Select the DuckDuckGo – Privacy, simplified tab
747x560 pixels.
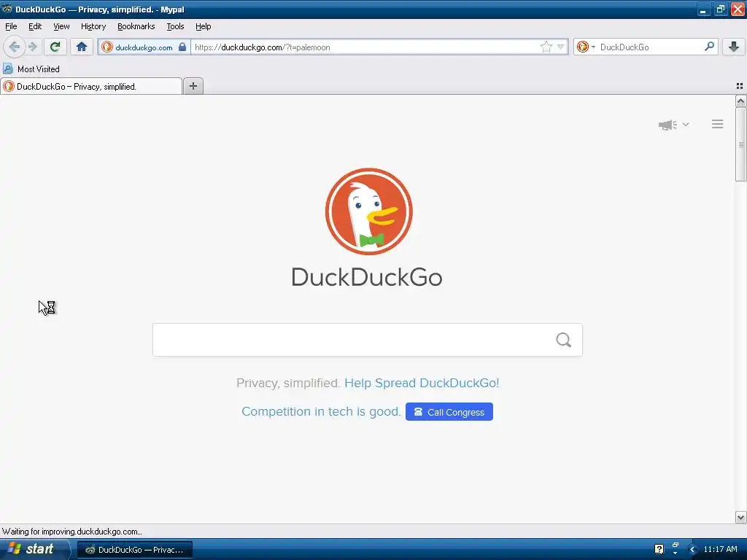point(91,86)
